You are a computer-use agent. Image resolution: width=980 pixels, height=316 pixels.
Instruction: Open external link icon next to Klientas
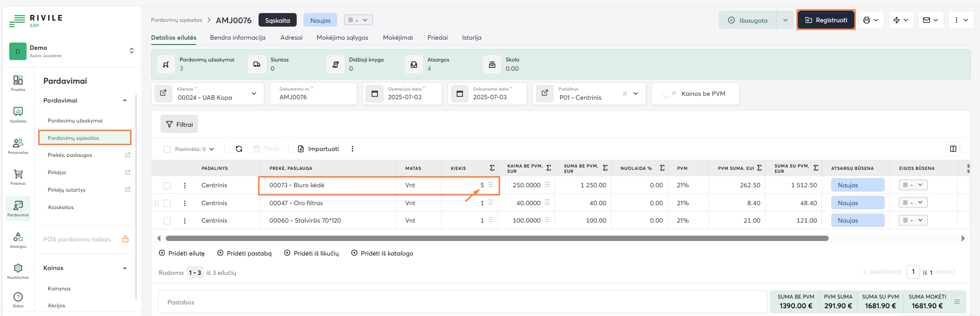163,93
